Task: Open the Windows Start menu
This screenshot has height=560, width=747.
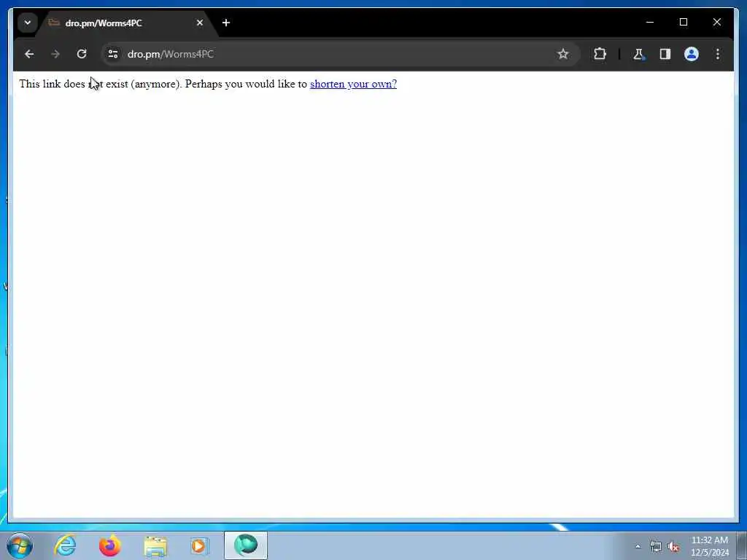Action: [20, 545]
